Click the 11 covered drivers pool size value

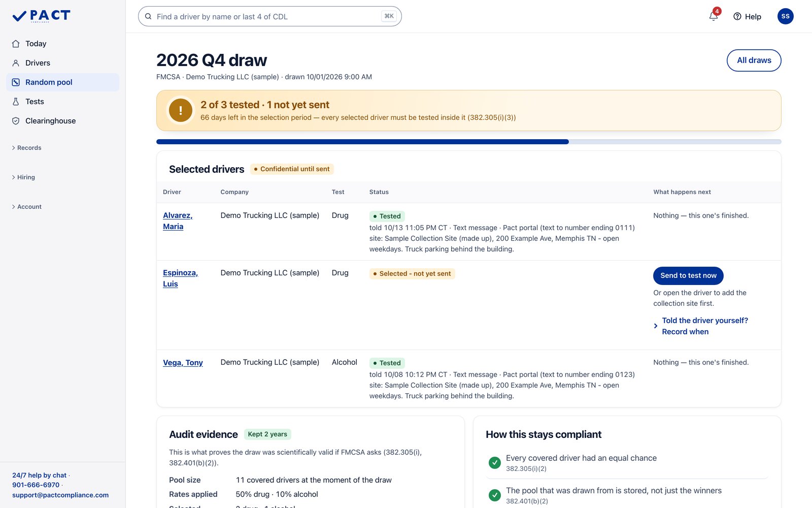pos(314,480)
